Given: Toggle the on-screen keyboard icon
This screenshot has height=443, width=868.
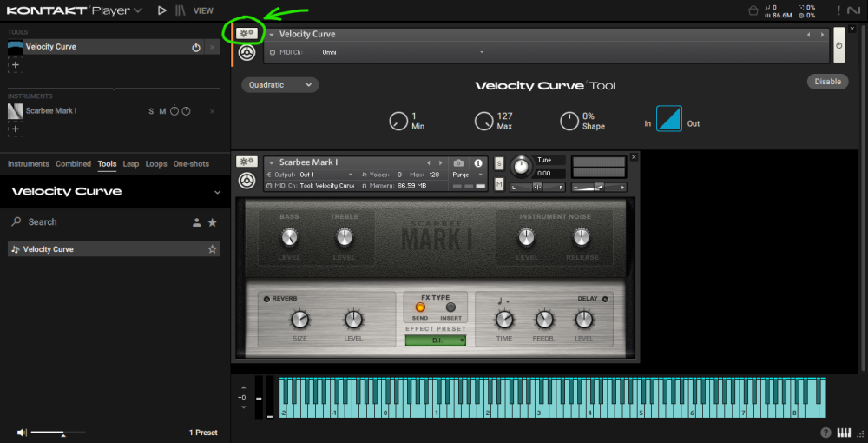Looking at the screenshot, I should [844, 433].
